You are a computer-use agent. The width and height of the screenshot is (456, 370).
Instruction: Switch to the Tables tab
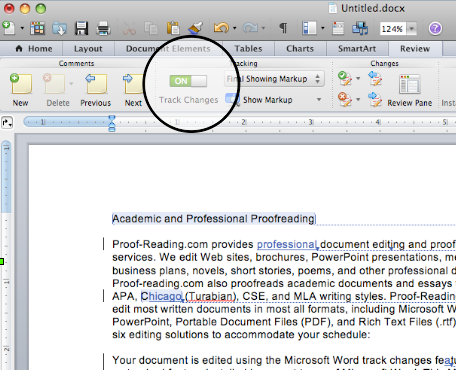[248, 49]
